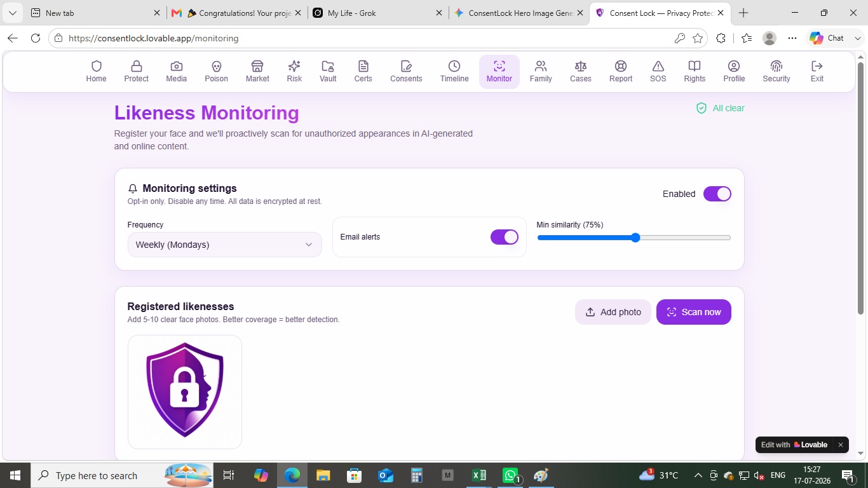868x488 pixels.
Task: Open the Vault folder section
Action: pyautogui.click(x=328, y=71)
